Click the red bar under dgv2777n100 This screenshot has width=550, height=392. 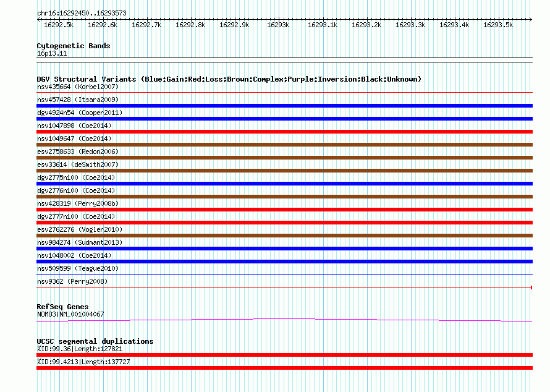coord(284,223)
